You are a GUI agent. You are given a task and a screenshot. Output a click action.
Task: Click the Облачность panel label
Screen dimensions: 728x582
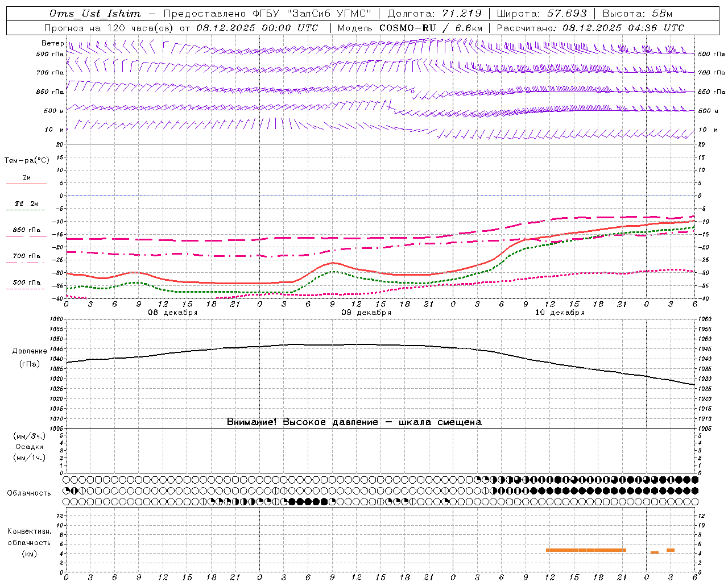click(x=29, y=493)
